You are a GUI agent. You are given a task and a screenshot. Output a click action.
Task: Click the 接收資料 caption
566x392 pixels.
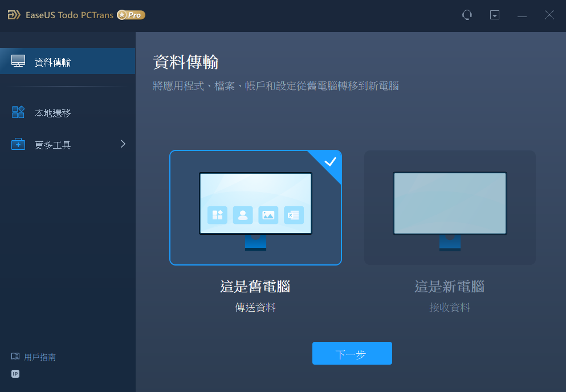point(449,308)
